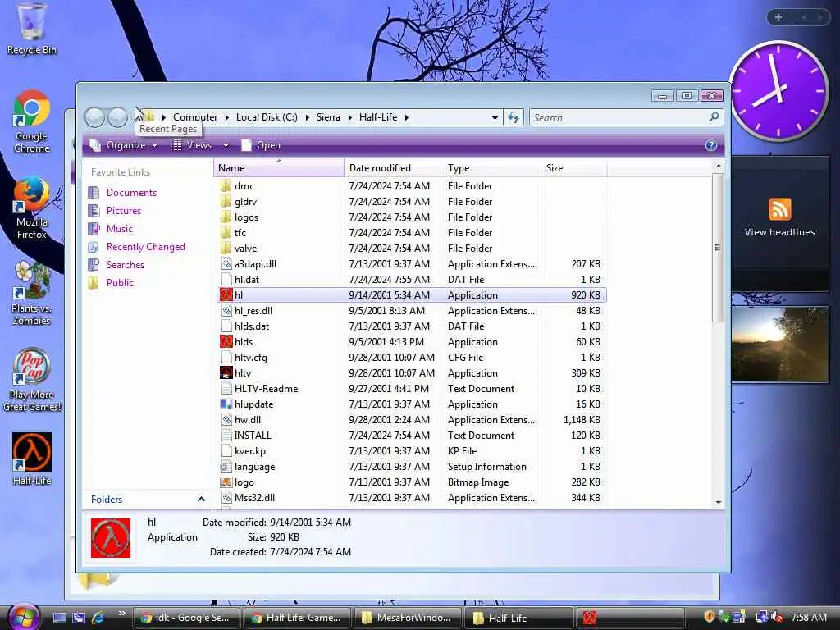840x630 pixels.
Task: Click the 7:58 AM taskbar clock
Action: 808,618
